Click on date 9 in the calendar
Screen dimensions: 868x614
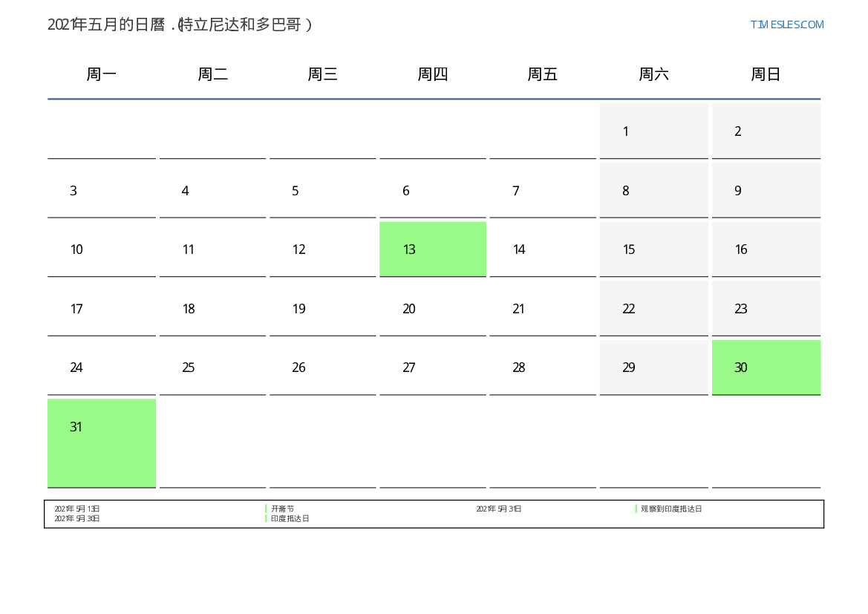coord(766,191)
